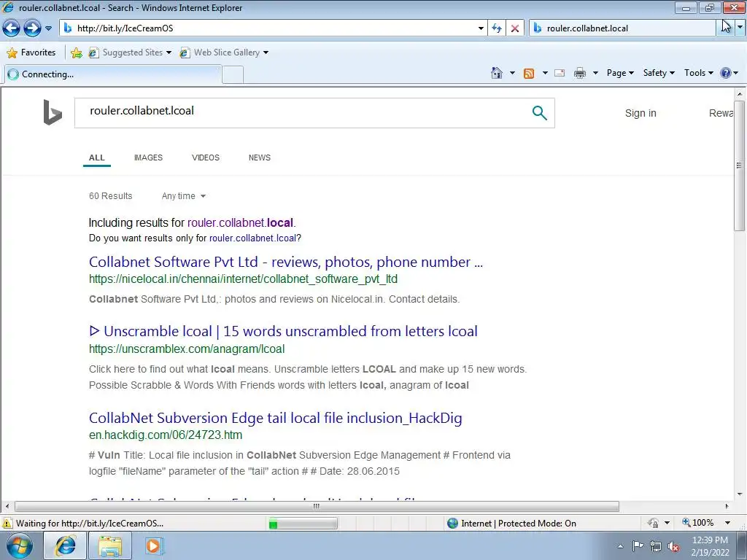Click the horizontal scrollbar thumb
747x560 pixels.
click(317, 506)
